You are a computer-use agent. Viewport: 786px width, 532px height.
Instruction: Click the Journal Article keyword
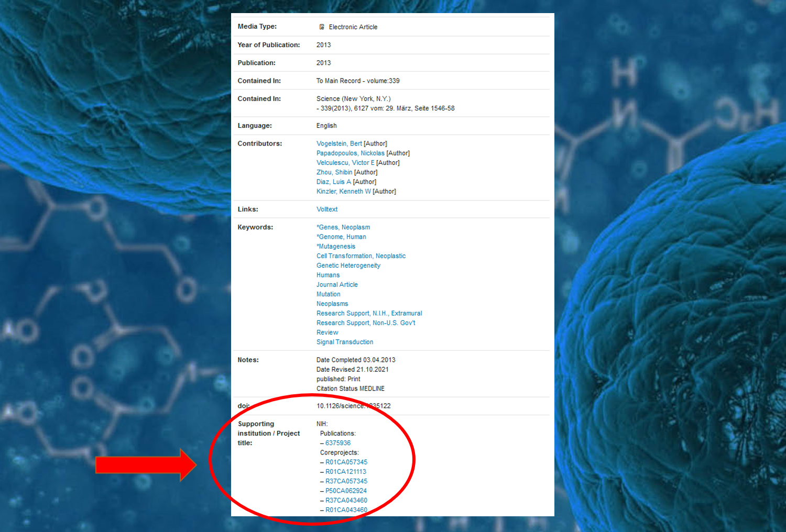point(337,285)
